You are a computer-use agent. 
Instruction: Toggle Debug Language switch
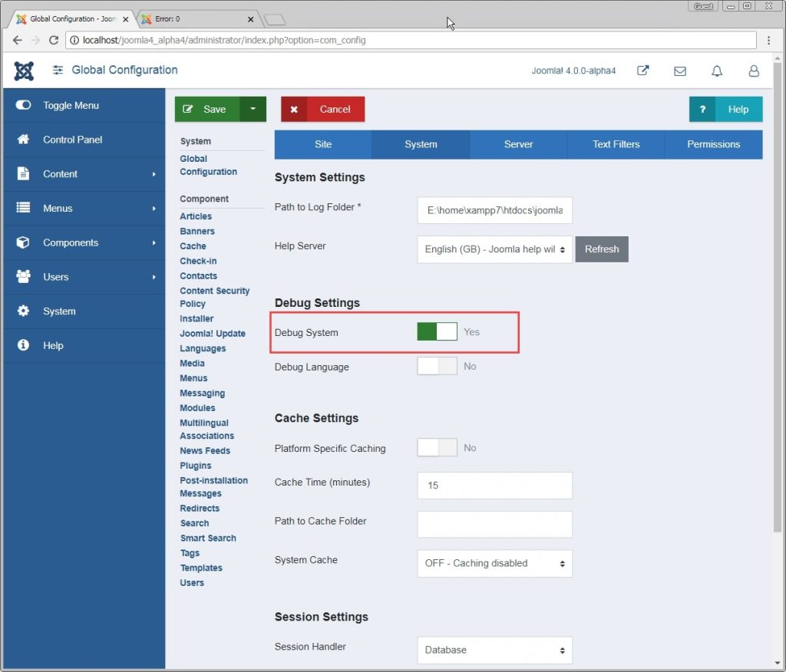click(x=437, y=367)
